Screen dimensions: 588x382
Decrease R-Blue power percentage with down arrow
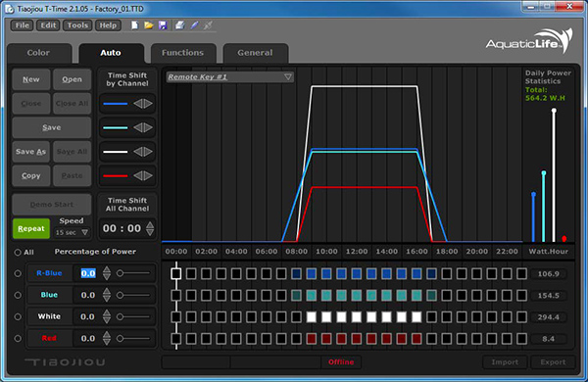tap(107, 276)
